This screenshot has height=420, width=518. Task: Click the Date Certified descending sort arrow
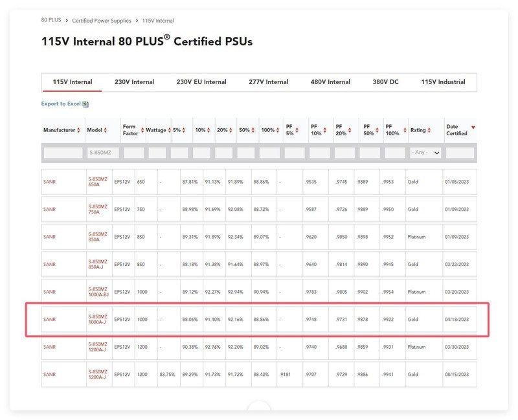pyautogui.click(x=473, y=127)
